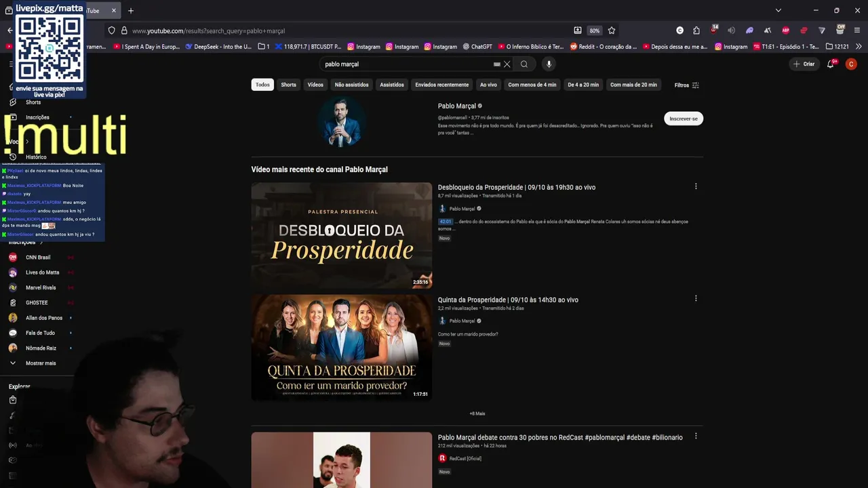Open the account avatar menu
This screenshot has height=488, width=868.
851,64
